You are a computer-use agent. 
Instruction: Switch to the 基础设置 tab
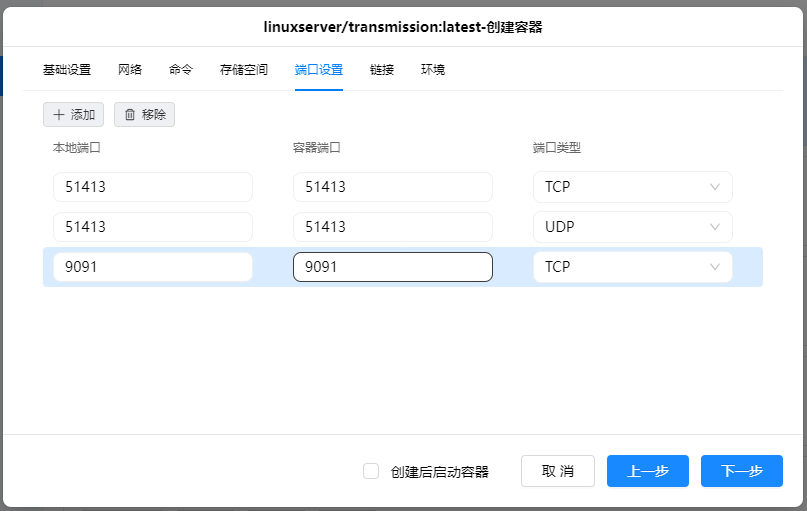point(67,70)
